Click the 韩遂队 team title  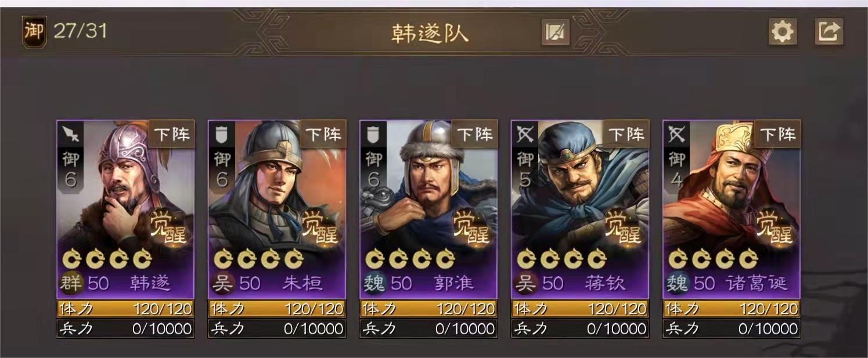(x=430, y=33)
